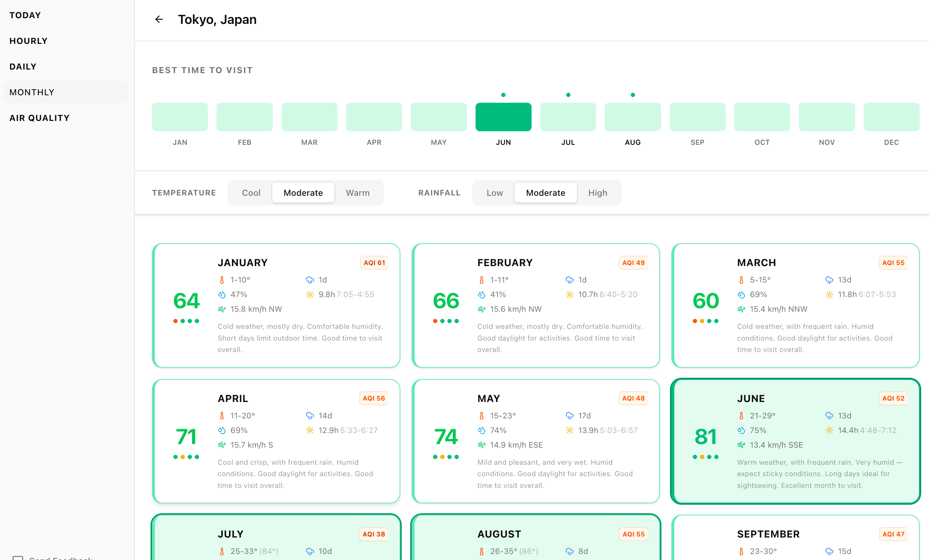Set rainfall filter to High

pos(597,193)
